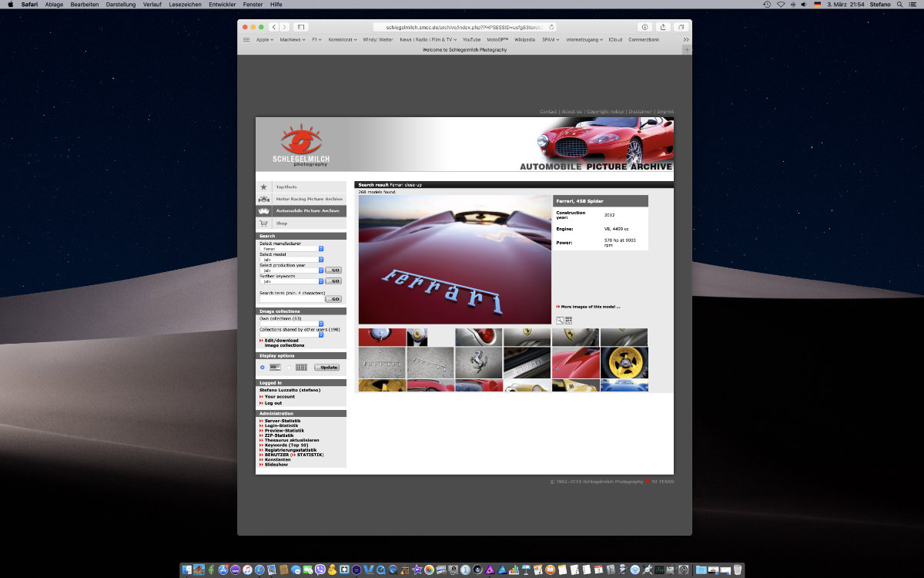This screenshot has height=578, width=924.
Task: Select the single large image display option
Action: (x=262, y=368)
